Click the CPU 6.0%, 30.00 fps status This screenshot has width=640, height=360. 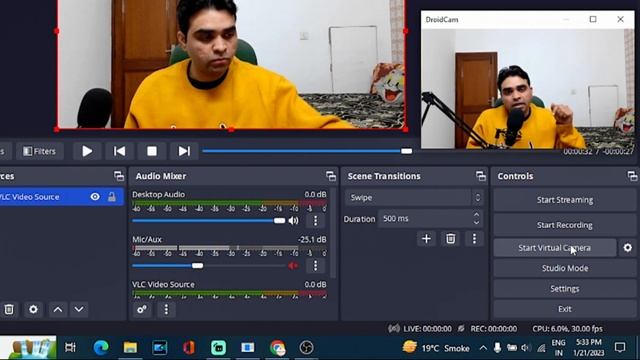point(567,329)
